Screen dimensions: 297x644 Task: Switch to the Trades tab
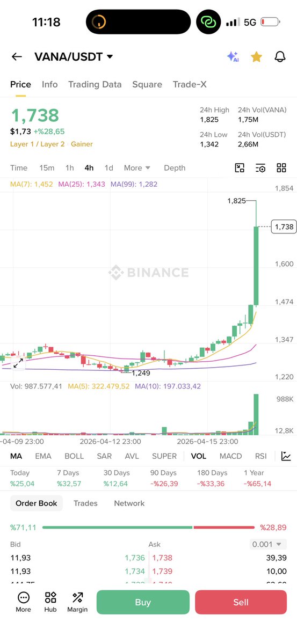(x=85, y=503)
